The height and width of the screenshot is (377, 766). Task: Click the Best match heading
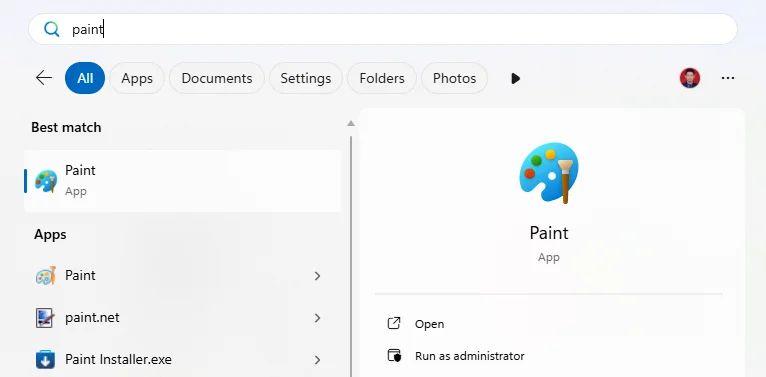[x=66, y=127]
